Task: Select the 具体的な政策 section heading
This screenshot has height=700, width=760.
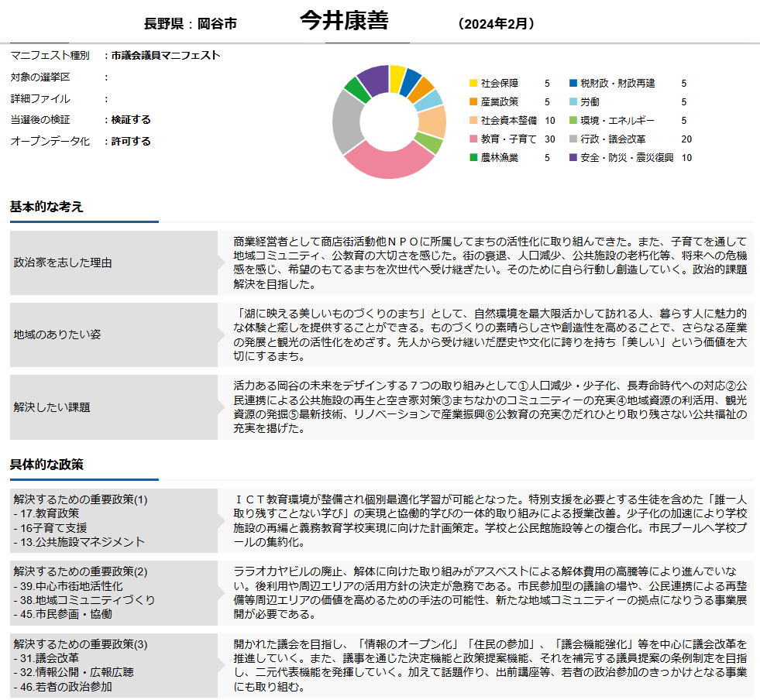Action: tap(46, 465)
